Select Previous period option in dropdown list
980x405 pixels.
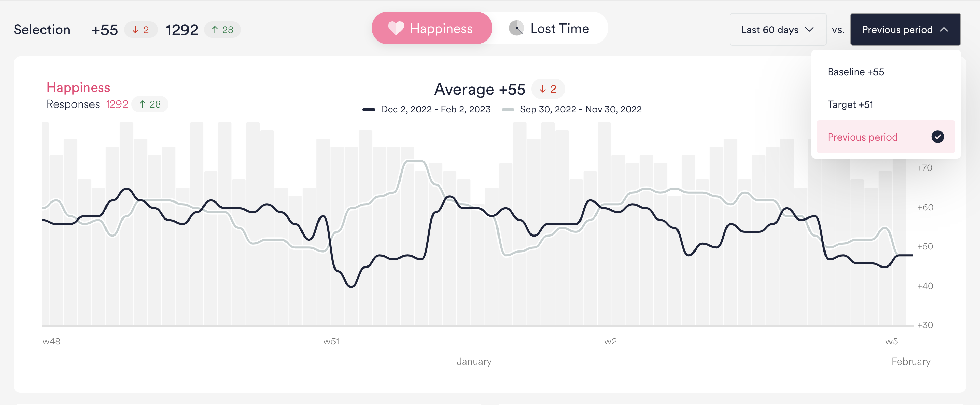885,137
